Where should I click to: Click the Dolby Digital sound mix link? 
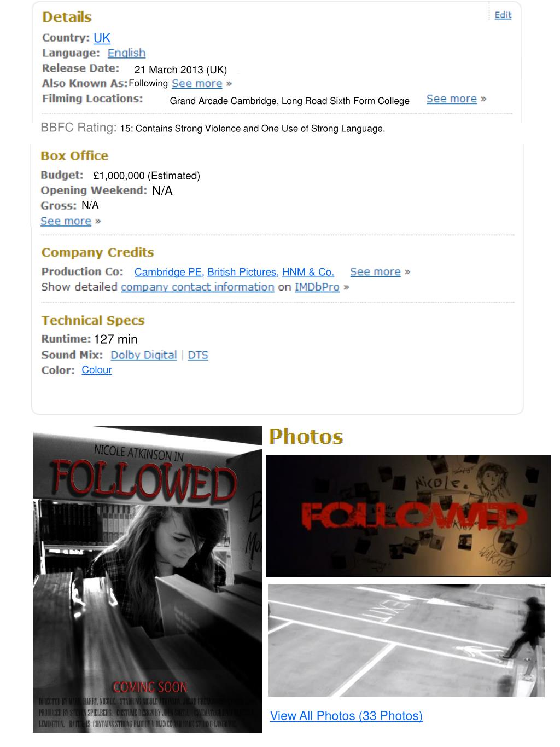click(144, 355)
